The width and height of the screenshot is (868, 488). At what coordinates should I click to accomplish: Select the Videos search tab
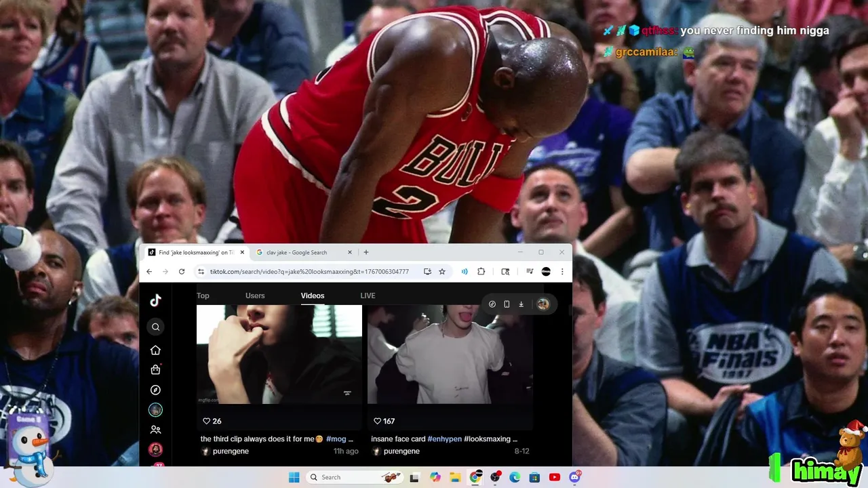tap(313, 296)
